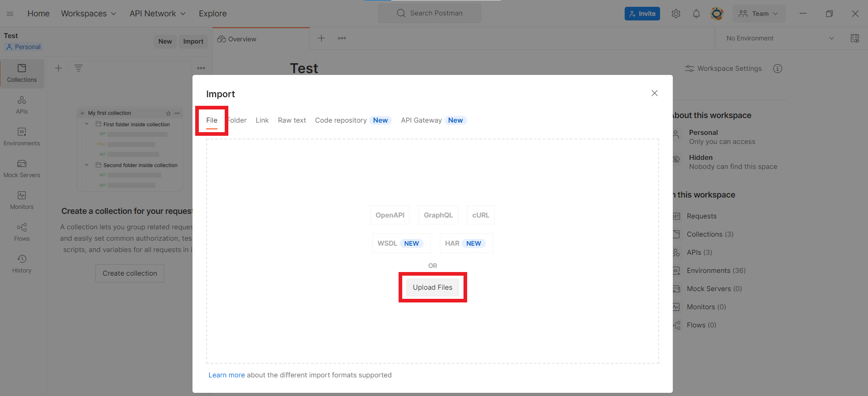Click the collections filter icon
Viewport: 868px width, 396px height.
pyautogui.click(x=79, y=68)
